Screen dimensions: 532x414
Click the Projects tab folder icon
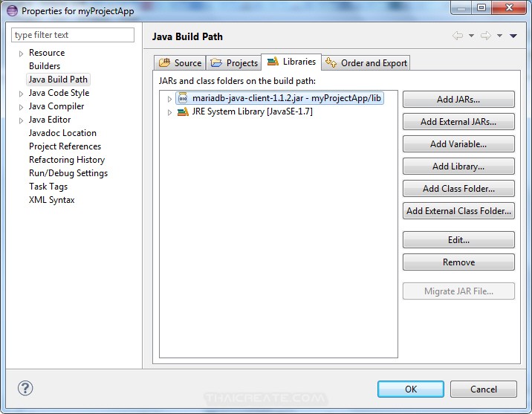pyautogui.click(x=216, y=62)
